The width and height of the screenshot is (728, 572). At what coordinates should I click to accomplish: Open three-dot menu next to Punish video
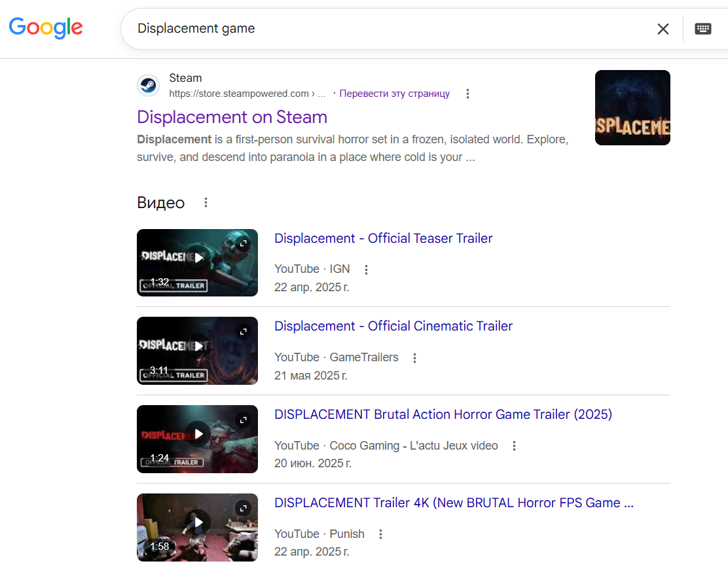tap(381, 535)
